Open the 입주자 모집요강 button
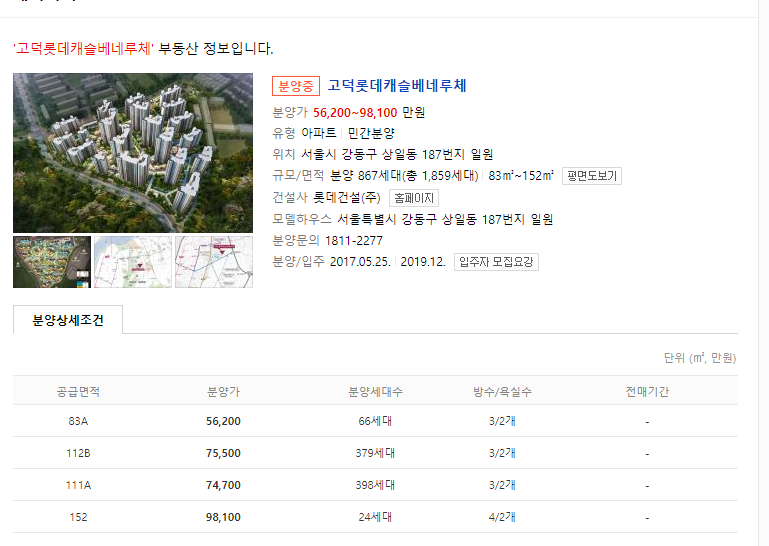This screenshot has width=769, height=546. [x=496, y=261]
